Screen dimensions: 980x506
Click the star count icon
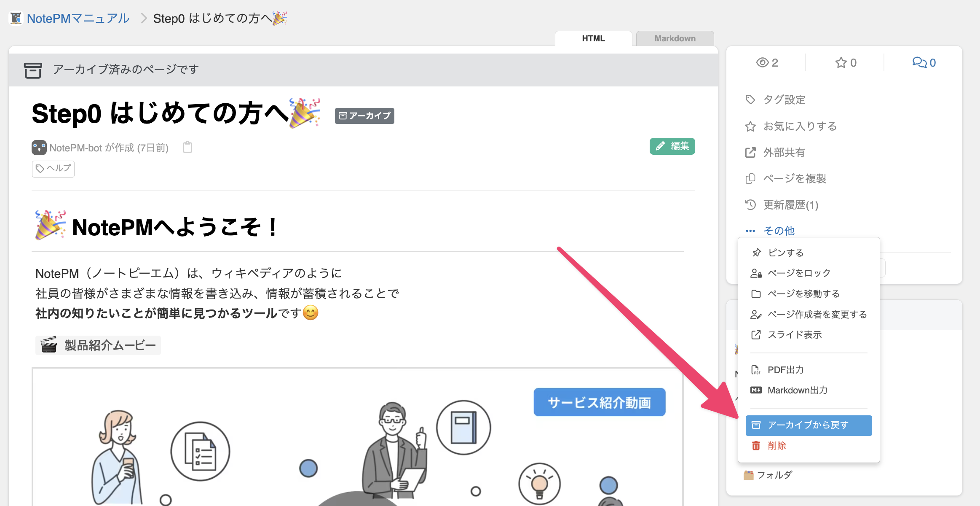[841, 62]
